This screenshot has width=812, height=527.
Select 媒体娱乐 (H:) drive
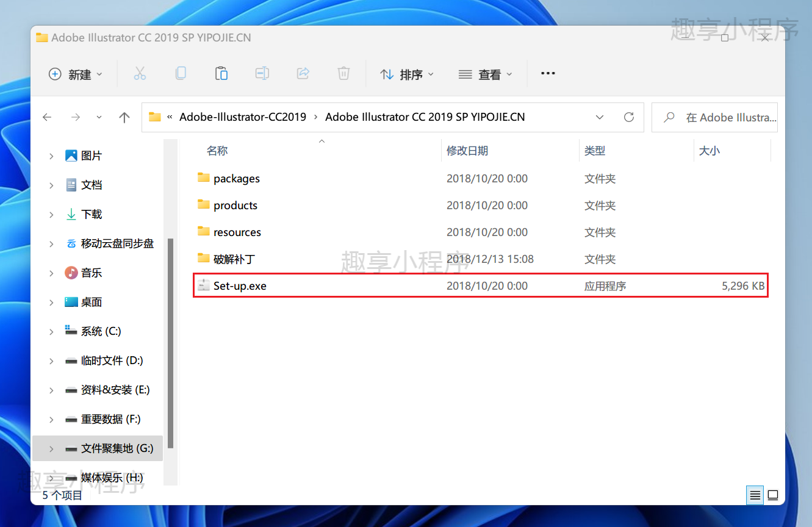112,478
